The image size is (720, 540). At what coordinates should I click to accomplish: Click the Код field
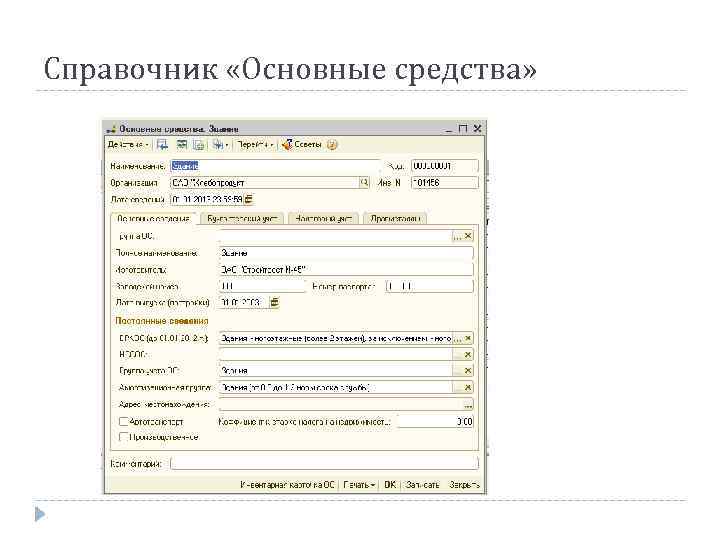click(444, 166)
